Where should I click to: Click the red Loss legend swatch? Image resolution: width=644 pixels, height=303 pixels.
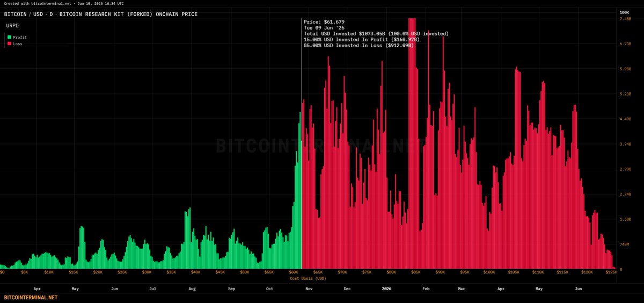click(9, 44)
